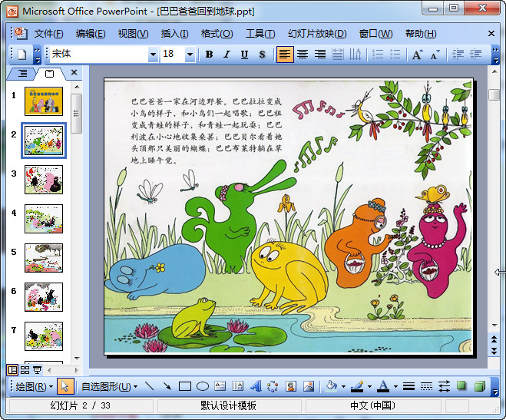This screenshot has width=506, height=420.
Task: Click the font size 18 field
Action: click(173, 55)
